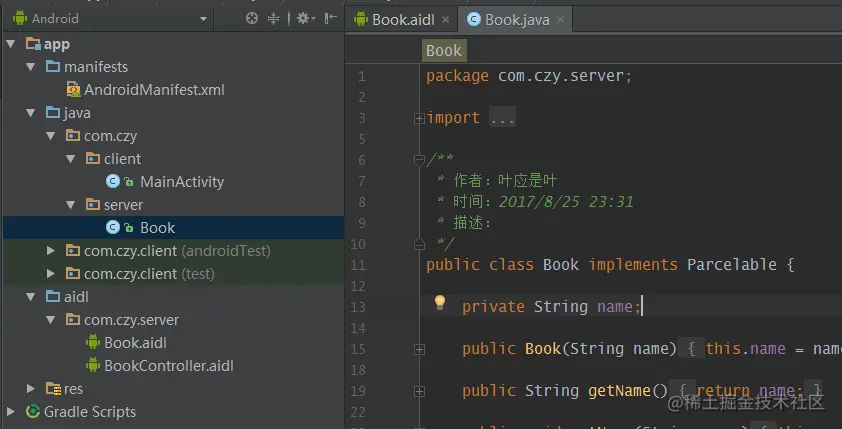Collapse the java folder

tap(31, 113)
